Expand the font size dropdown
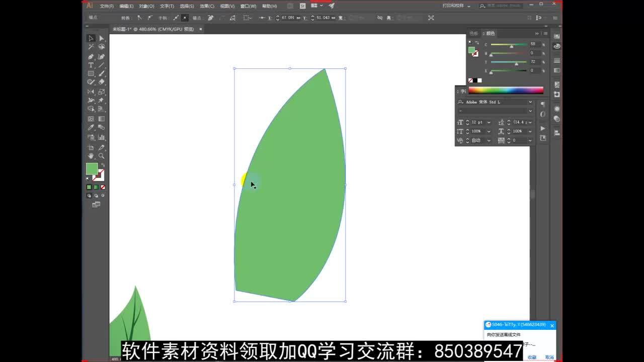Image resolution: width=644 pixels, height=362 pixels. point(489,122)
